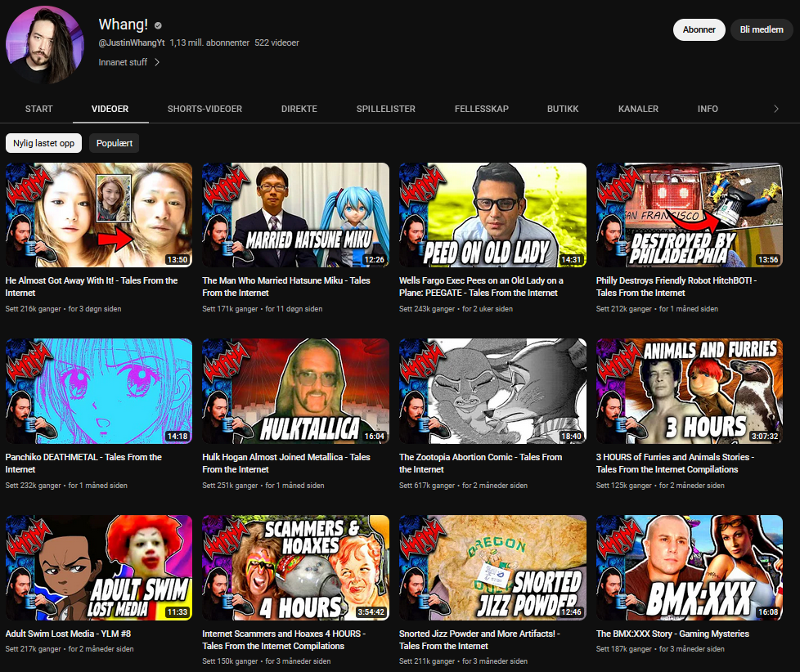Click the Whang! channel avatar picture
Viewport: 800px width, 672px height.
(x=44, y=44)
